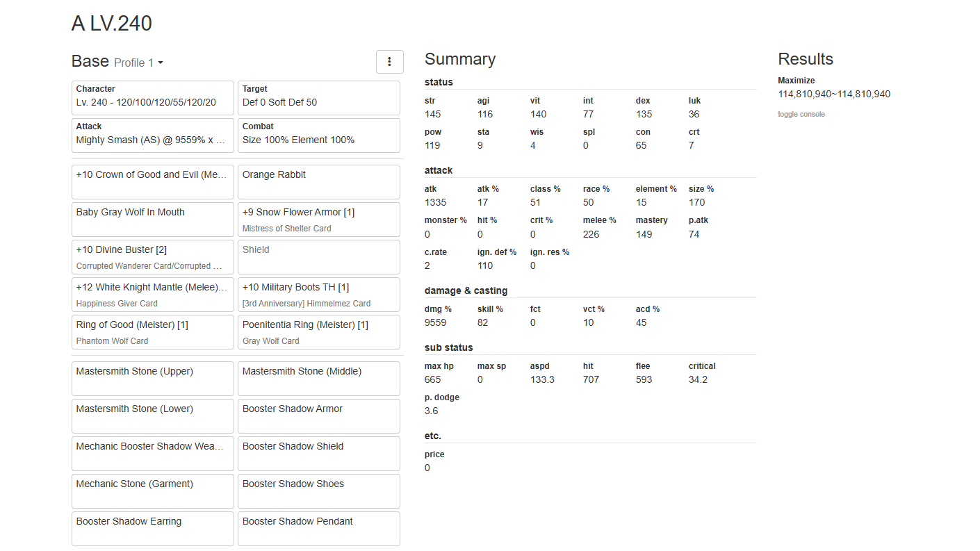The image size is (980, 551).
Task: Choose the Divine Buster weapon slot
Action: click(152, 257)
